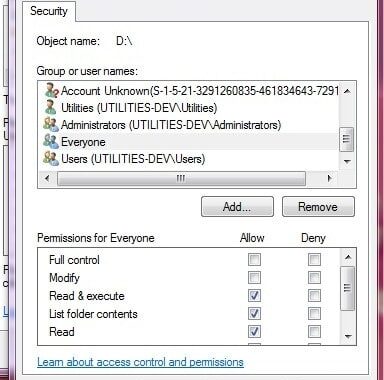The height and width of the screenshot is (380, 384).
Task: Click user list scroll down arrow
Action: point(347,162)
